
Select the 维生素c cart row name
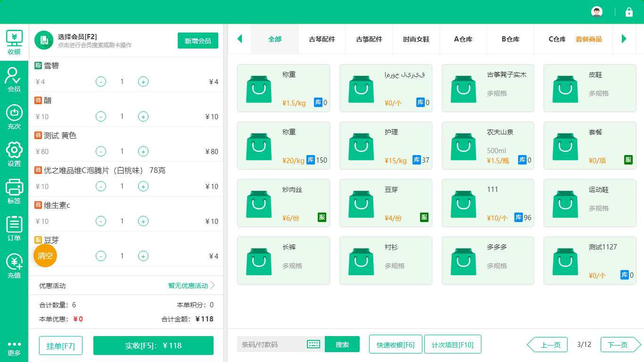(x=57, y=205)
